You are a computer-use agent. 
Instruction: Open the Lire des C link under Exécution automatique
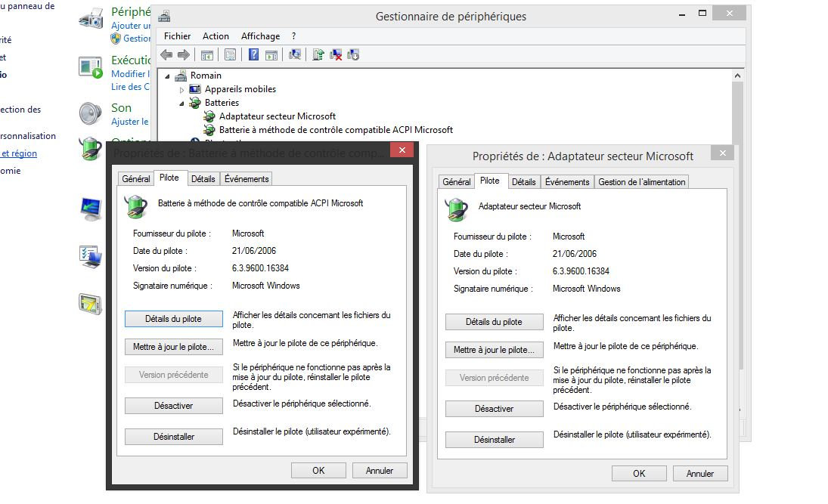click(130, 87)
